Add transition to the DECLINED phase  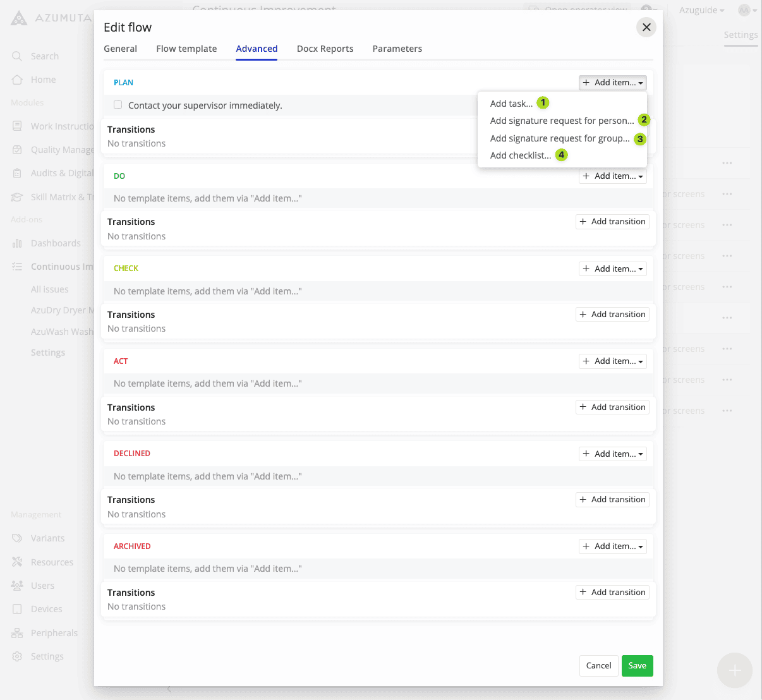click(x=612, y=500)
